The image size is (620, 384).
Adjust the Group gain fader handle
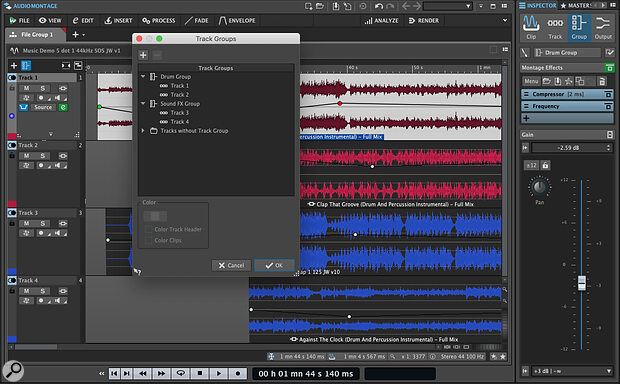point(581,283)
